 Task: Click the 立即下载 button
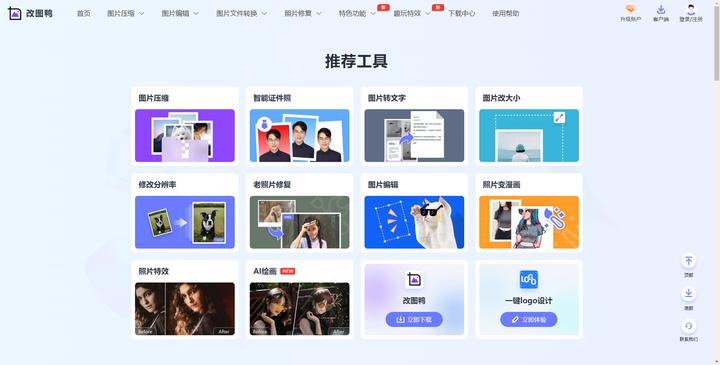(x=414, y=320)
